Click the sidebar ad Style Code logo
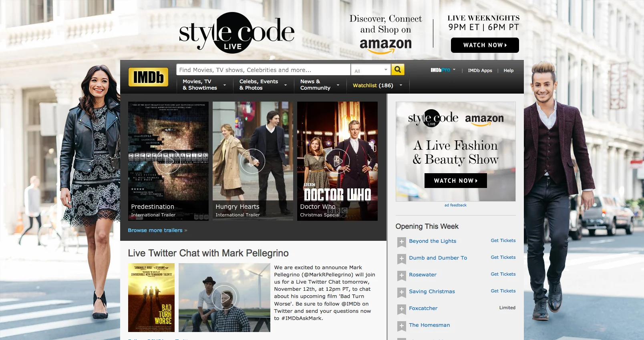The image size is (644, 340). [x=433, y=118]
